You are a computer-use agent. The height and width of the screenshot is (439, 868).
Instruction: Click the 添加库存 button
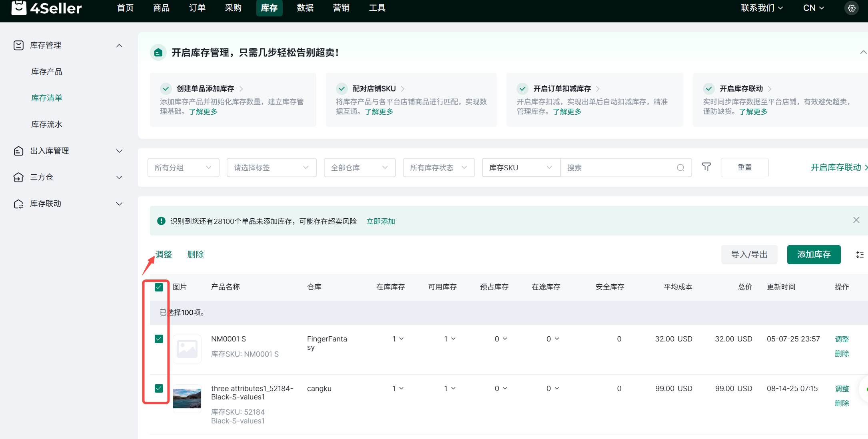pyautogui.click(x=814, y=255)
